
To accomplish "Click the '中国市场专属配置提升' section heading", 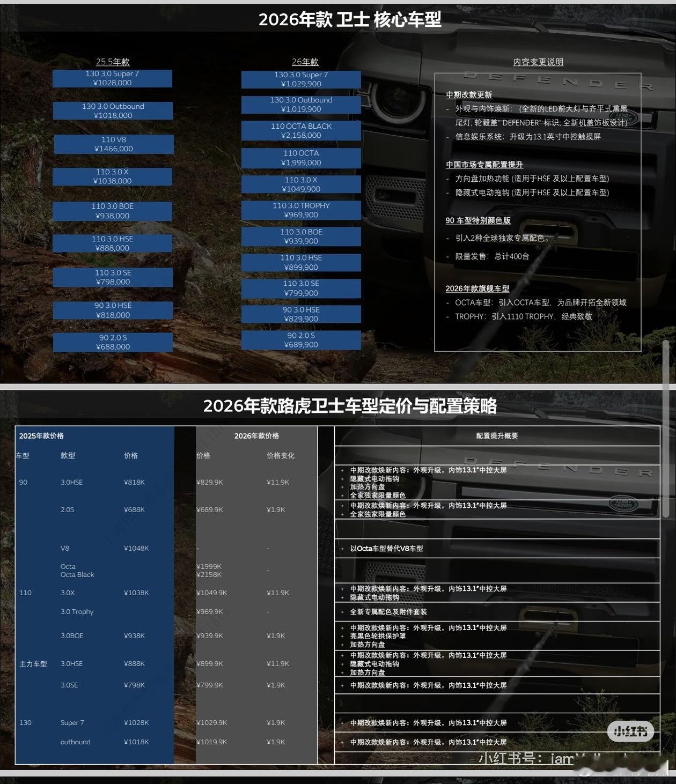I will point(484,164).
